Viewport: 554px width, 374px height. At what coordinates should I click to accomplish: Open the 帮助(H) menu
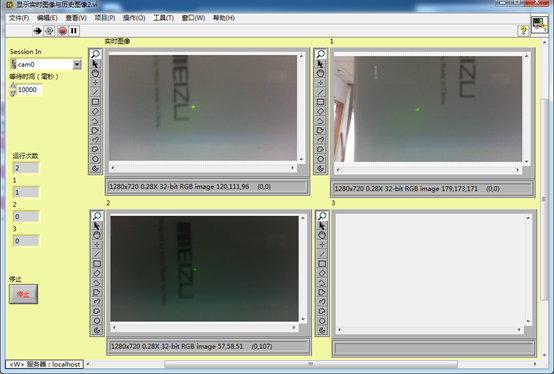point(224,18)
